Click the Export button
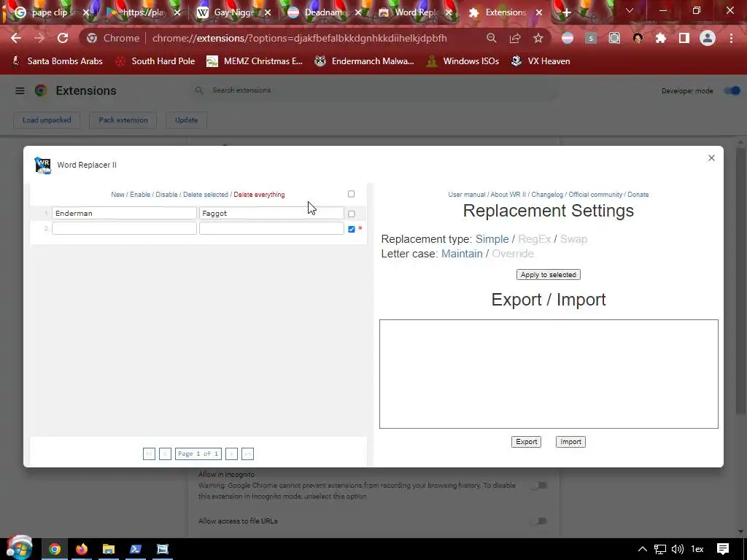Image resolution: width=747 pixels, height=560 pixels. point(527,442)
